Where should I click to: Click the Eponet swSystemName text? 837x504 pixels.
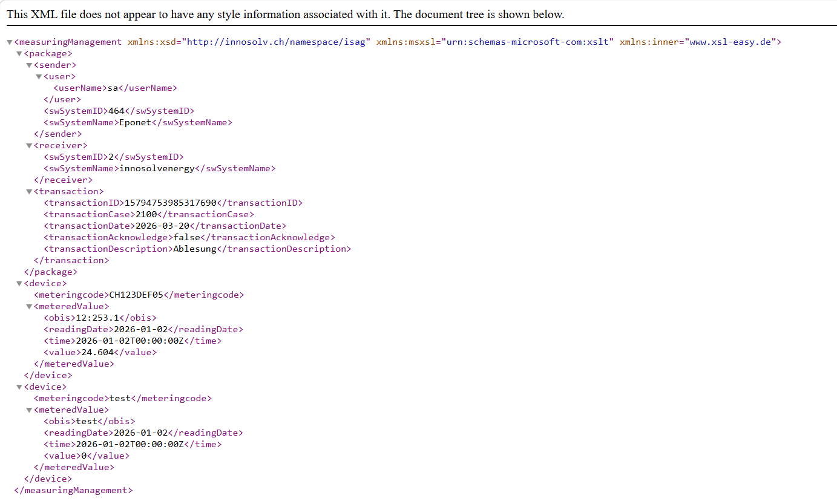tap(135, 122)
